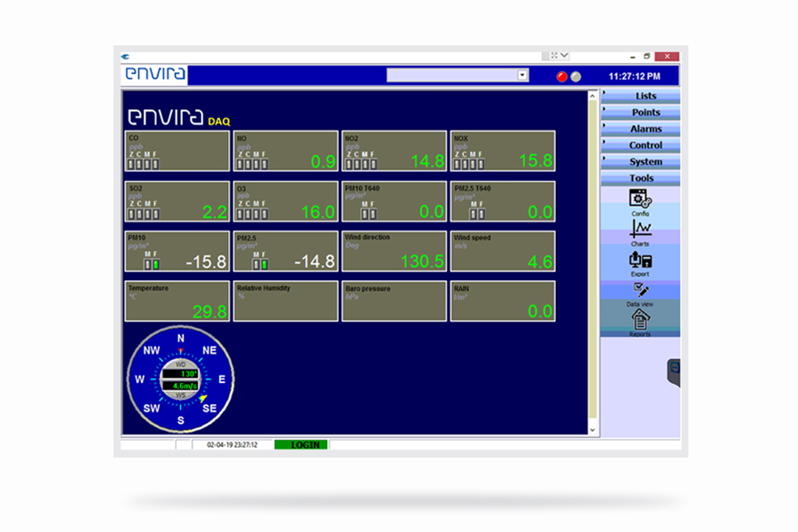Toggle the green F flag on PM10 tile

[155, 265]
